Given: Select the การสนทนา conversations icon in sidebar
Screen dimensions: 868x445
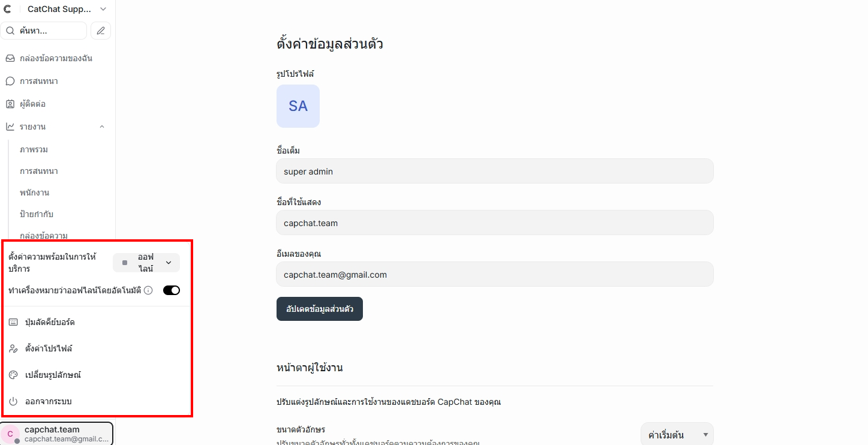Looking at the screenshot, I should 10,80.
